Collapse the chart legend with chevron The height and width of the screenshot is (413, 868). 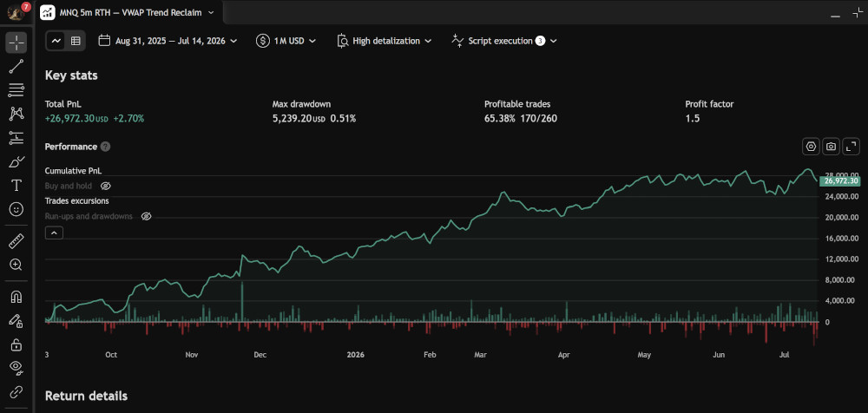[54, 233]
